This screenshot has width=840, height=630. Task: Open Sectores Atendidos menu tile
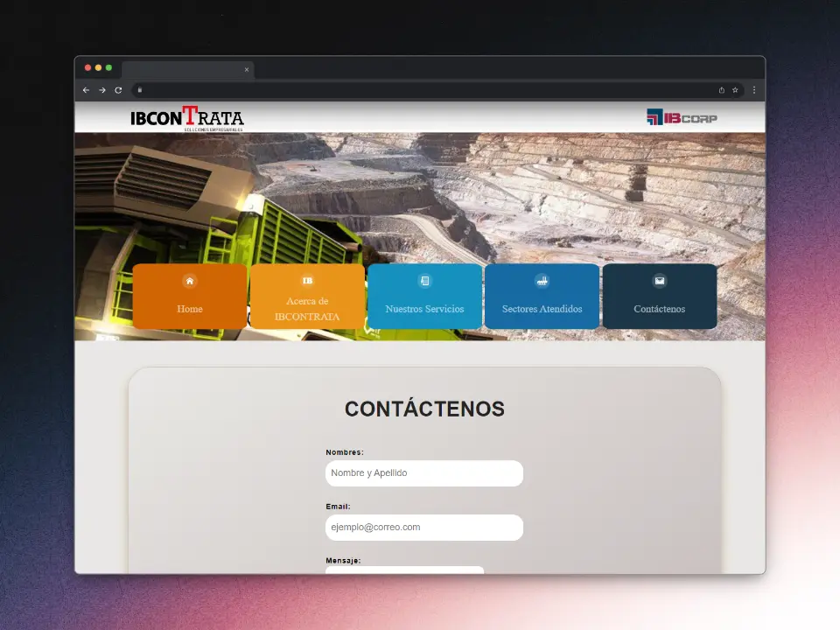(x=542, y=297)
